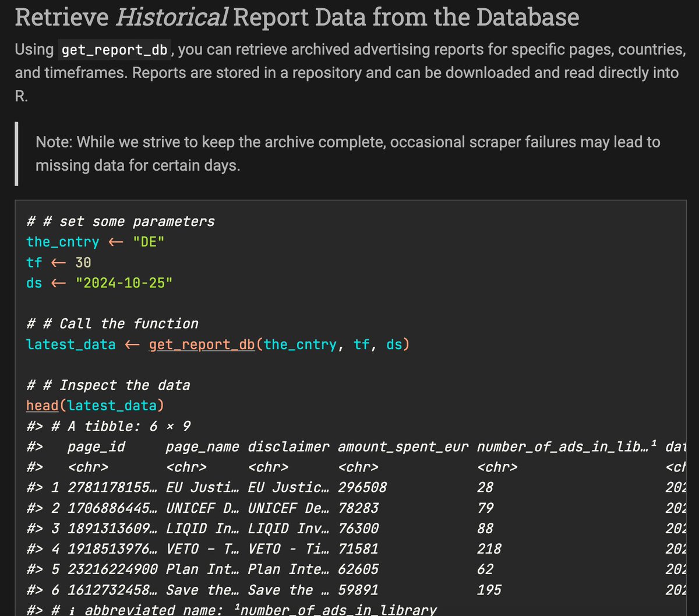Click the 'amount_spent_eur' column header
This screenshot has height=616, width=699.
[x=403, y=446]
